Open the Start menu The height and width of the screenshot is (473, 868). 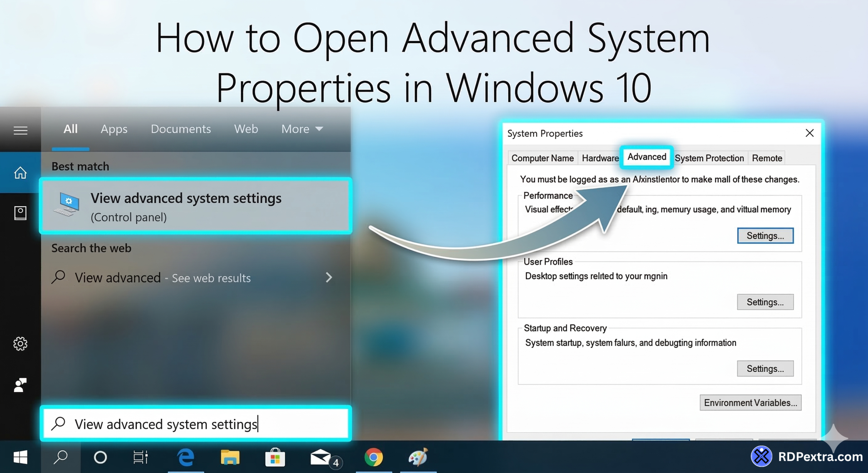click(x=21, y=457)
